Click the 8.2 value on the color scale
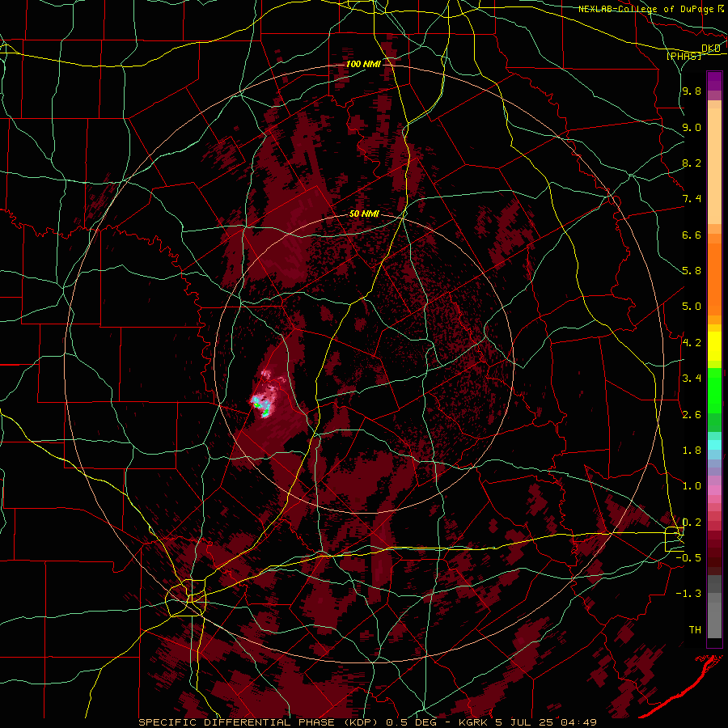Image resolution: width=728 pixels, height=728 pixels. [692, 163]
